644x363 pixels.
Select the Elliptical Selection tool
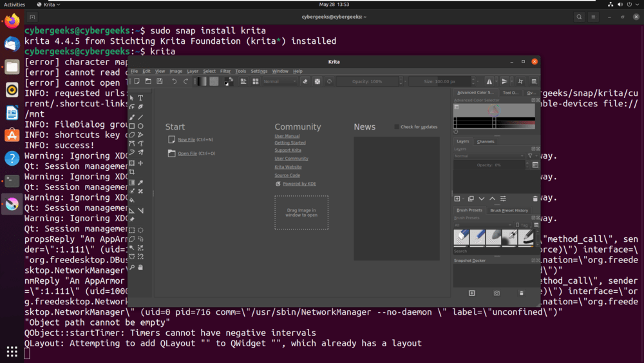pos(140,230)
